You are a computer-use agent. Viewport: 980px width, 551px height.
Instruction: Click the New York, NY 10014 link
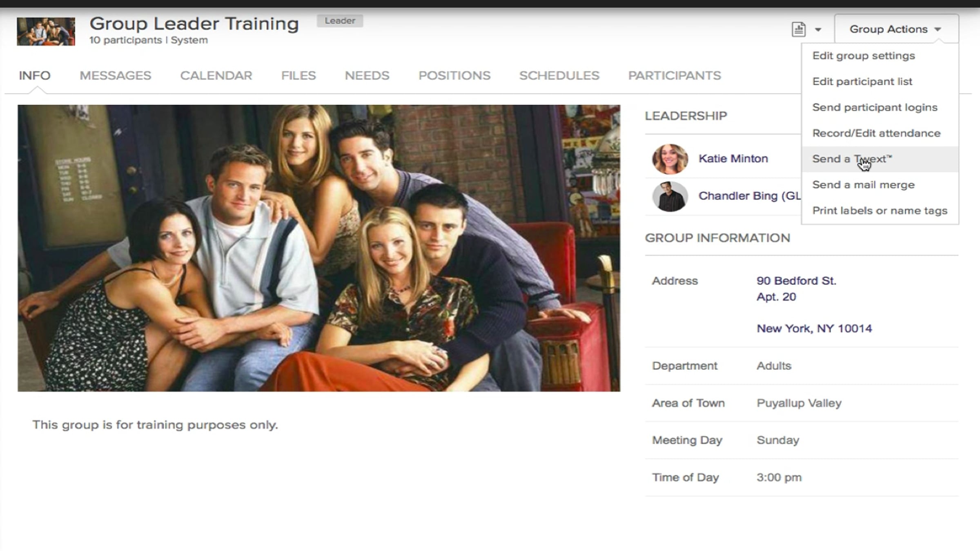click(814, 329)
